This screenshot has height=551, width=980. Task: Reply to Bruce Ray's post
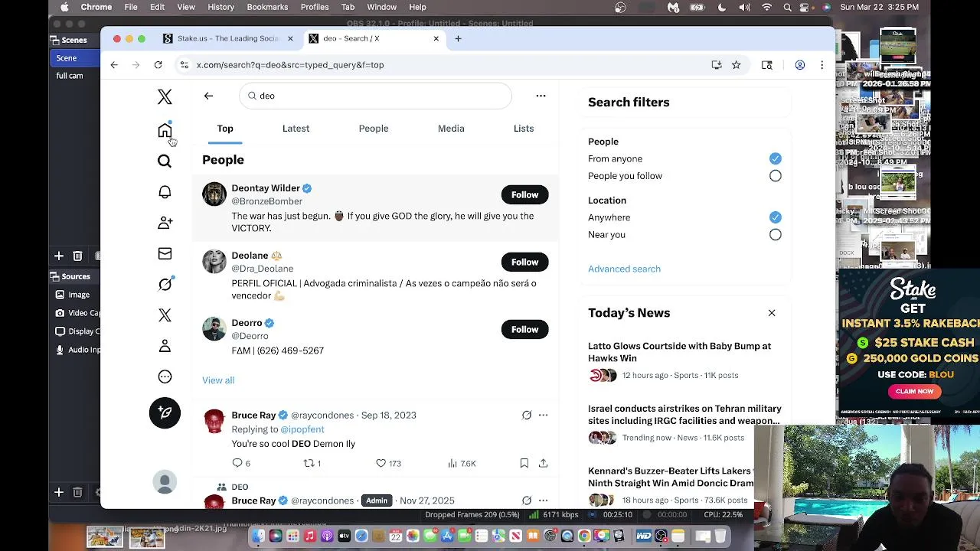click(241, 463)
